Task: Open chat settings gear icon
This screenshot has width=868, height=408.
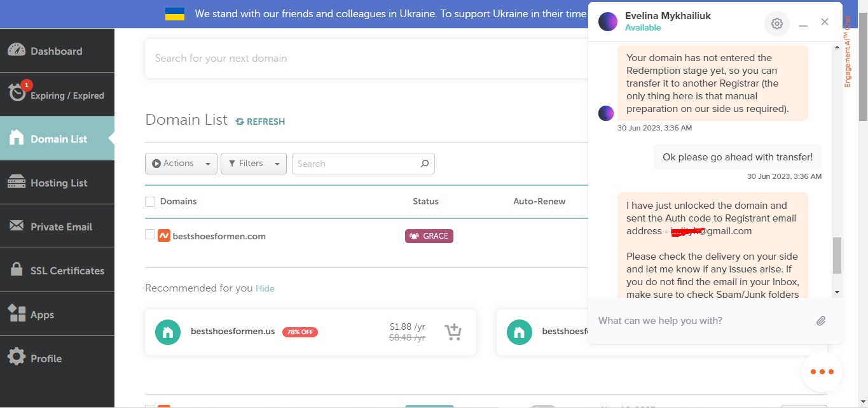Action: [x=776, y=24]
